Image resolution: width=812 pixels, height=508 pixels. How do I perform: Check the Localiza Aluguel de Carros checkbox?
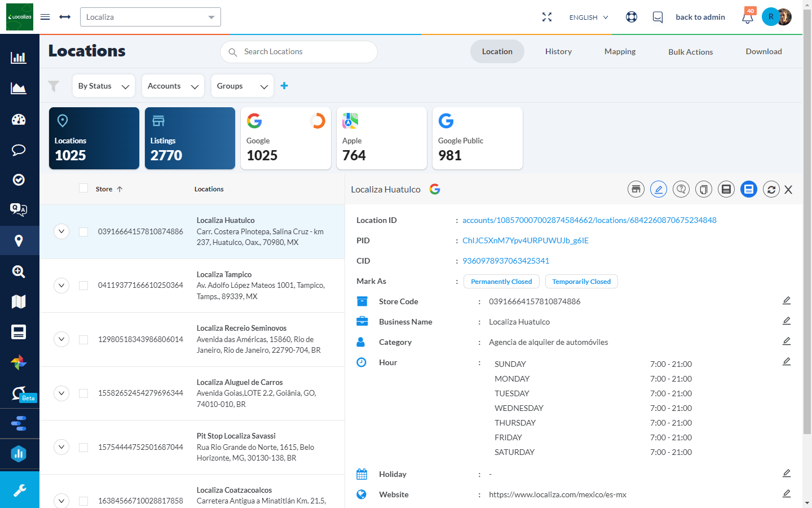(83, 393)
